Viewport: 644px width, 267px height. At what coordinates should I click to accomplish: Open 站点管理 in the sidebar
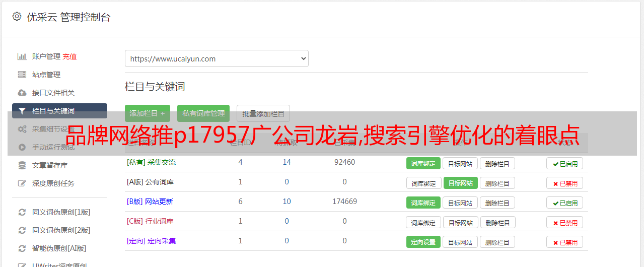click(x=46, y=75)
